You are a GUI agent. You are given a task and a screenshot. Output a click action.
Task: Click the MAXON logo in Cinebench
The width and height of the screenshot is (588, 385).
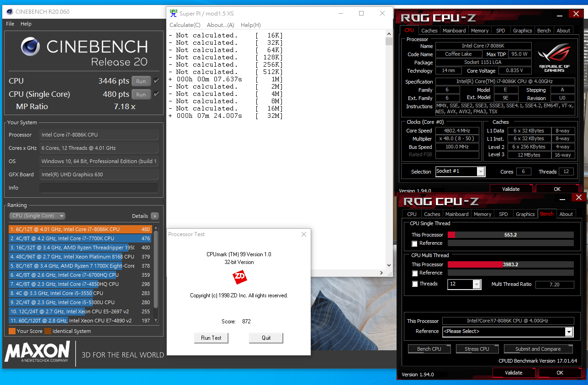click(37, 353)
